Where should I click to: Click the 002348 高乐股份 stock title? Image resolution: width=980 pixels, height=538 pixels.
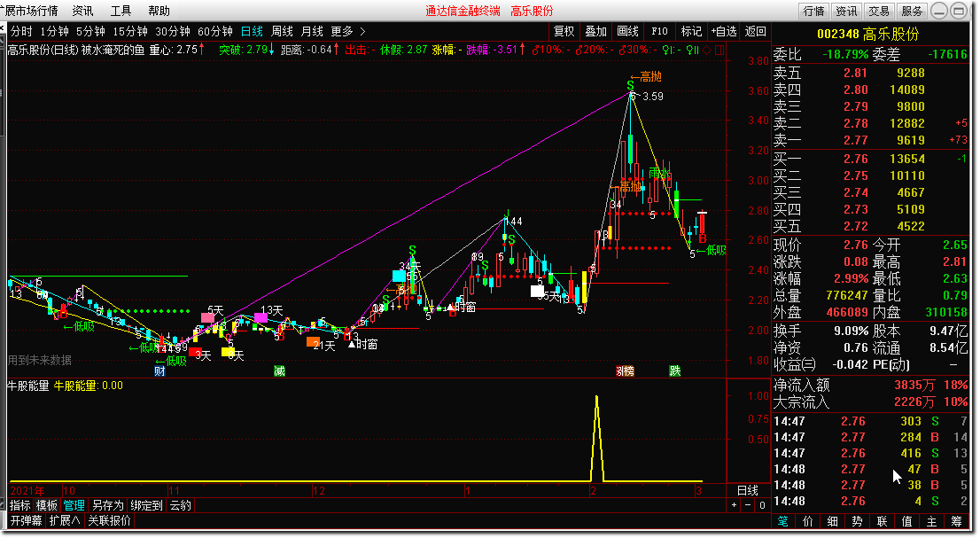tap(867, 34)
